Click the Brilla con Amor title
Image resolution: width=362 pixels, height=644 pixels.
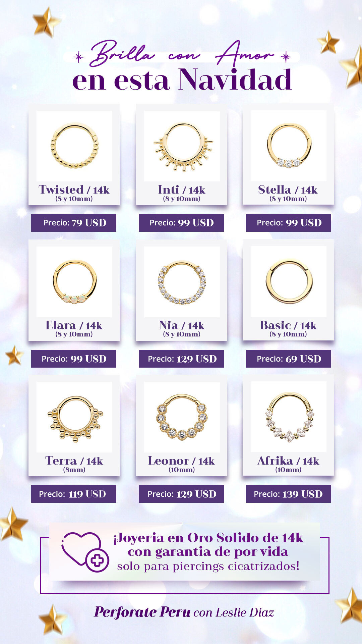click(x=182, y=54)
